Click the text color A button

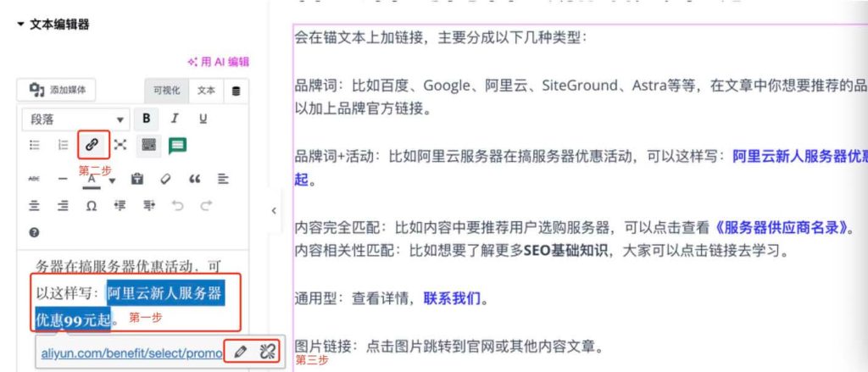point(92,180)
